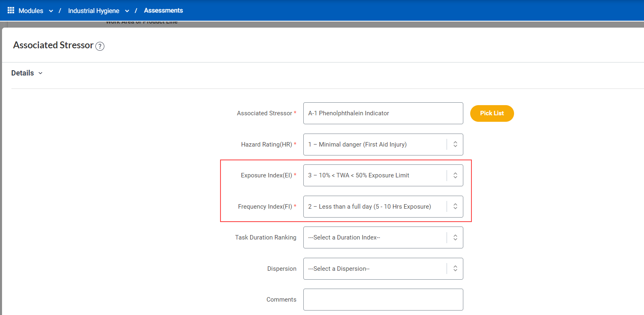Click the Task Duration Ranking label
Screen dimensions: 644x315
coord(266,237)
